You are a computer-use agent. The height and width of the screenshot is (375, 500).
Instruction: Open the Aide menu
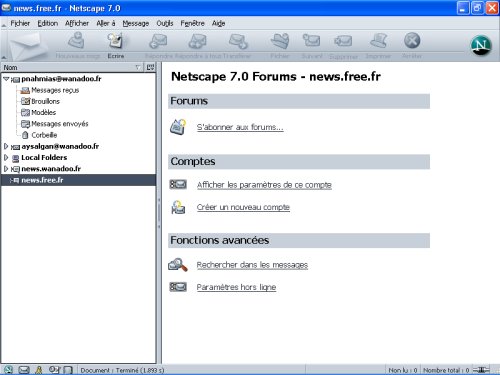(218, 23)
